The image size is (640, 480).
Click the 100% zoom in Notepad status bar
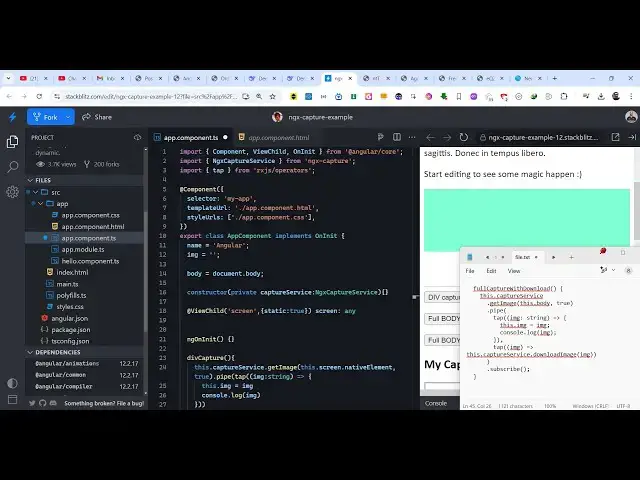[x=550, y=406]
